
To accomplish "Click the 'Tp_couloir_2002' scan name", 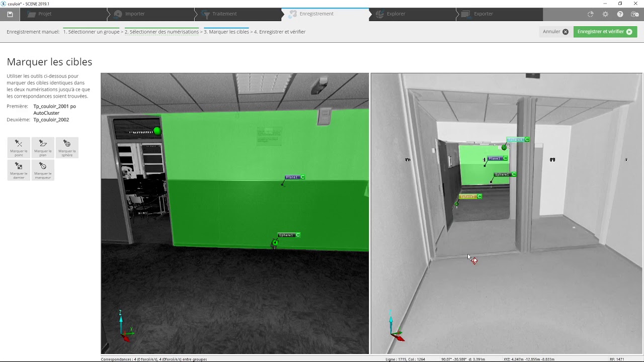I will tap(51, 120).
